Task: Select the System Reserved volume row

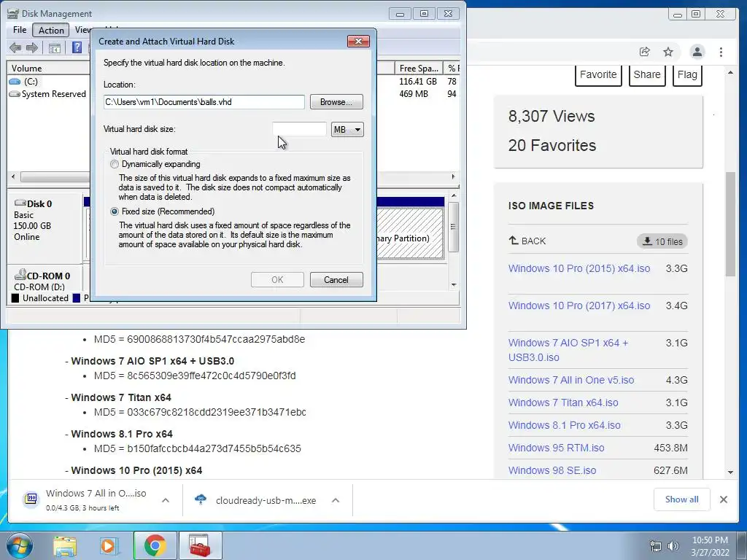Action: [47, 94]
